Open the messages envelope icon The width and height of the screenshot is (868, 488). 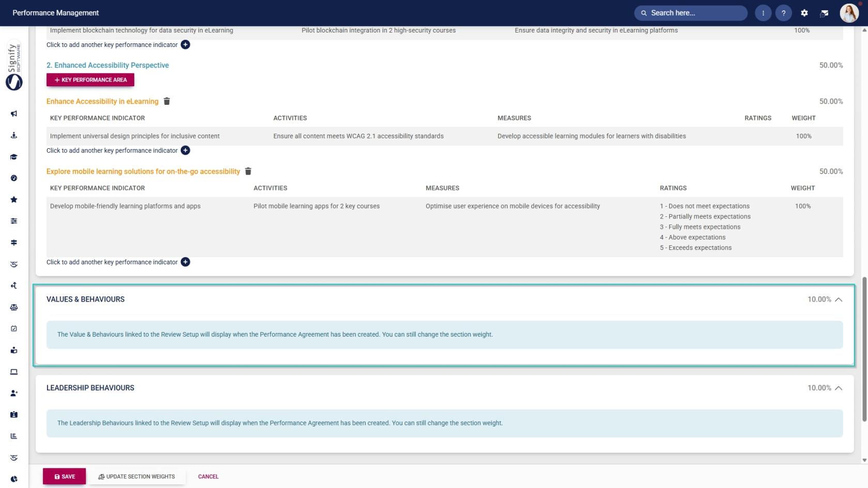[825, 13]
